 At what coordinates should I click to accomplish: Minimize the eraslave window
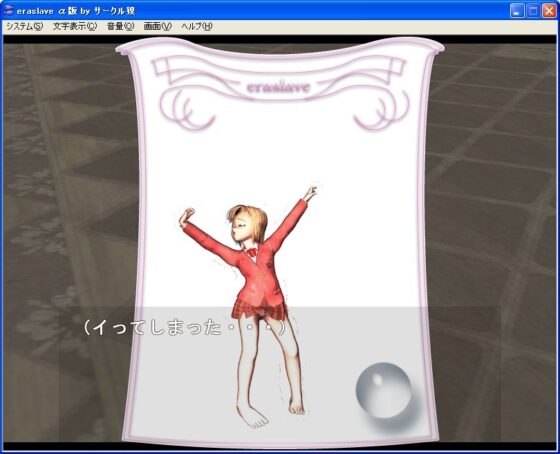coord(516,11)
